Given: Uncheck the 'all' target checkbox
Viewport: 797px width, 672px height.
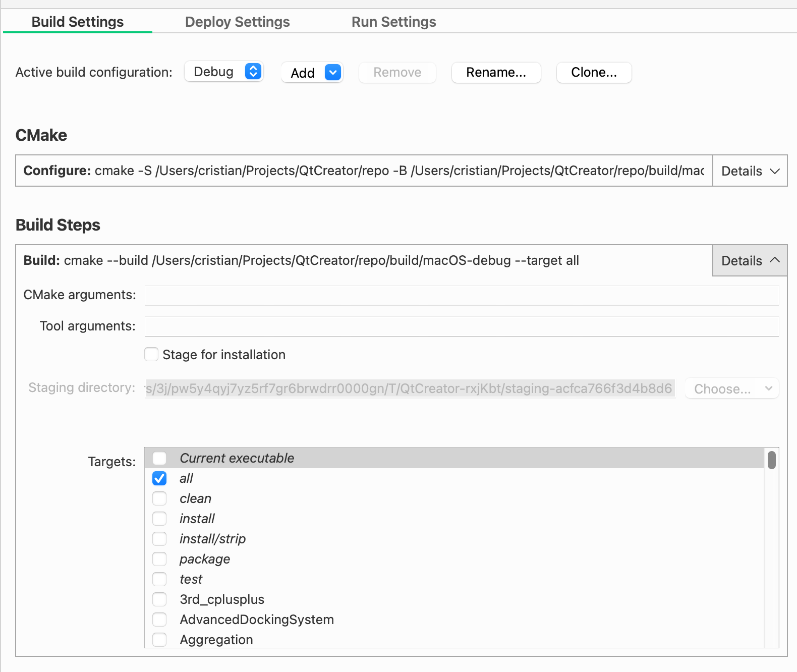Looking at the screenshot, I should click(159, 478).
